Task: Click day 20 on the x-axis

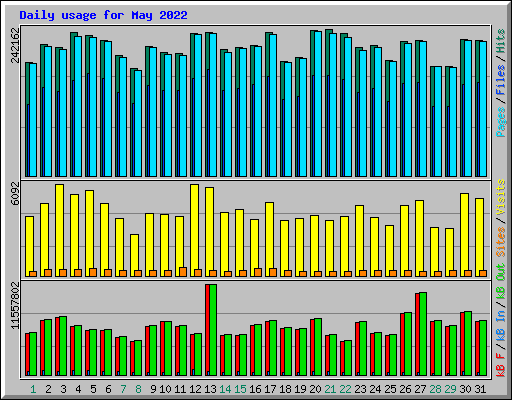Action: pyautogui.click(x=315, y=389)
